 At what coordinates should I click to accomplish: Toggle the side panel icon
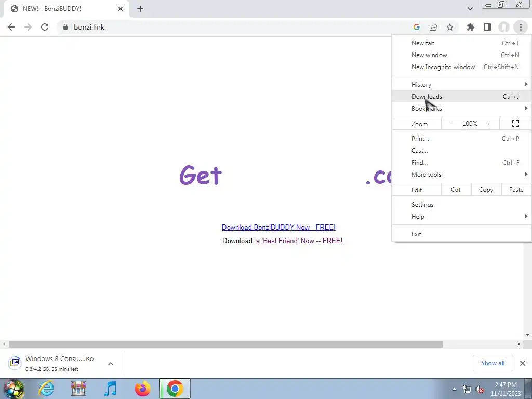(x=487, y=27)
